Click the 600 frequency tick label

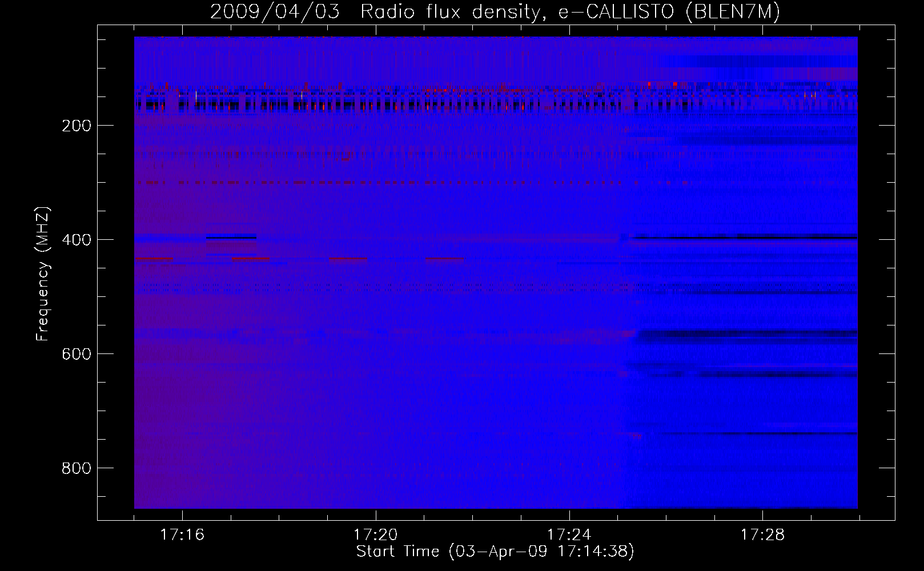click(x=77, y=354)
